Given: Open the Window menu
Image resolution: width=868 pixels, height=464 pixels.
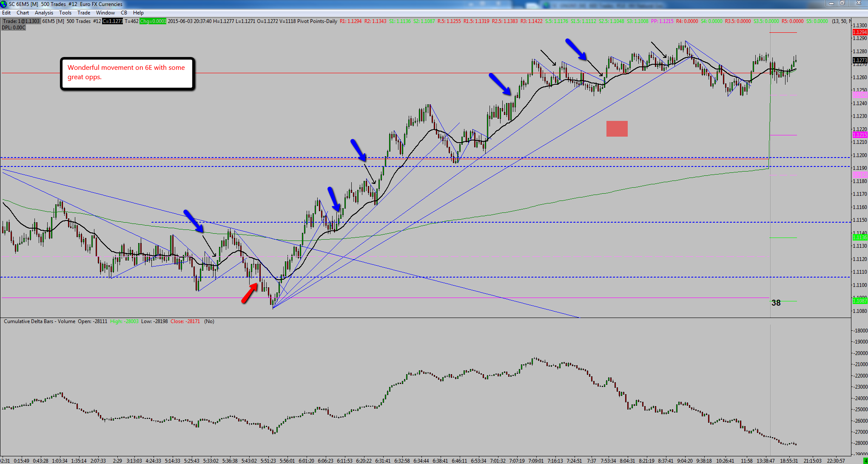Looking at the screenshot, I should click(x=105, y=13).
